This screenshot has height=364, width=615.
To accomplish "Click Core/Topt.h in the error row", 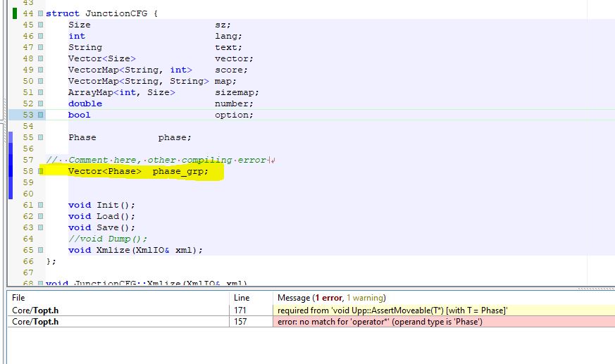I will (x=35, y=322).
